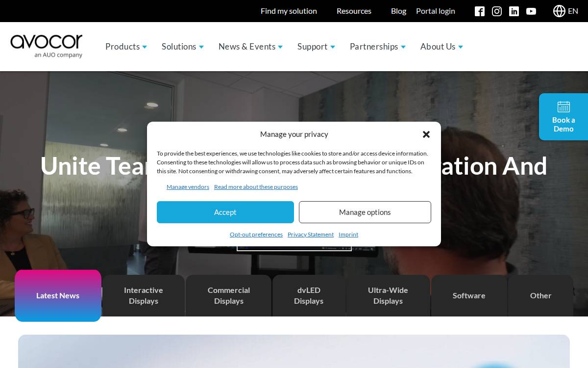Click the Book a Demo button
The width and height of the screenshot is (588, 368).
(563, 117)
